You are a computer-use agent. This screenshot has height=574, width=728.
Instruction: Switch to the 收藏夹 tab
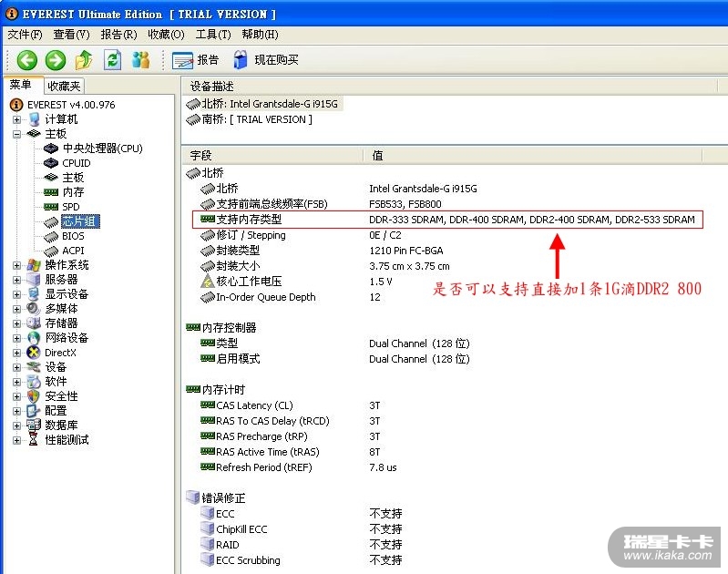pos(64,86)
